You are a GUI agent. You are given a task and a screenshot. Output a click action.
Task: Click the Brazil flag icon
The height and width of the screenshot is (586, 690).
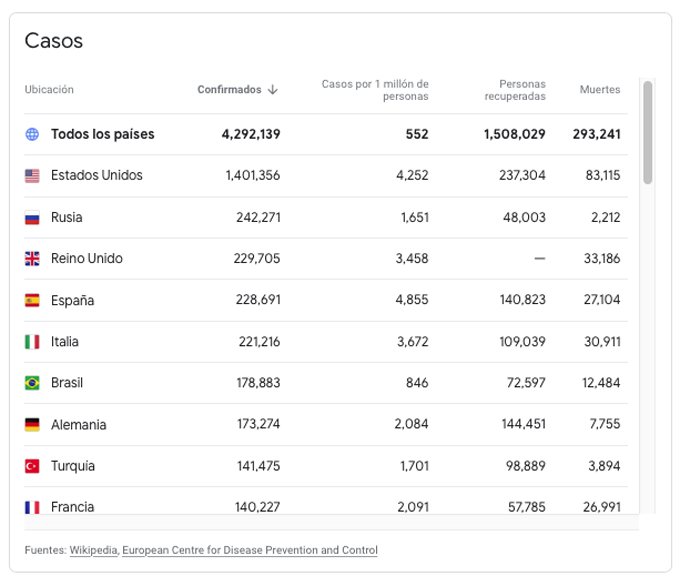click(x=32, y=383)
